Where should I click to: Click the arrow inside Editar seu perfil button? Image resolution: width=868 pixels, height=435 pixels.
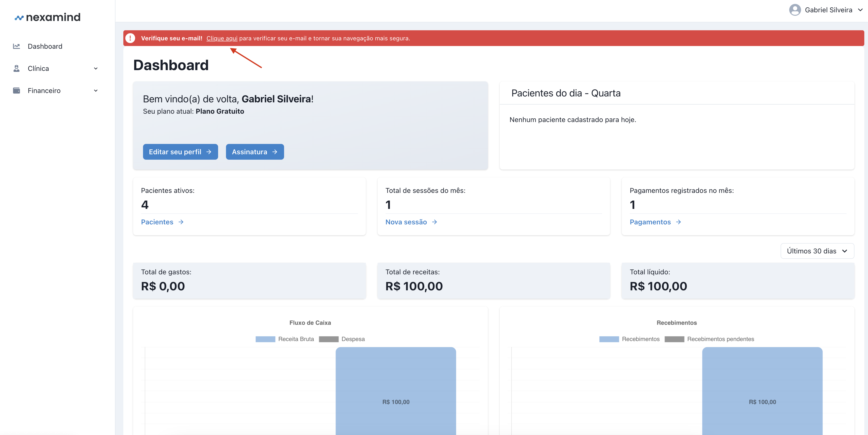209,152
